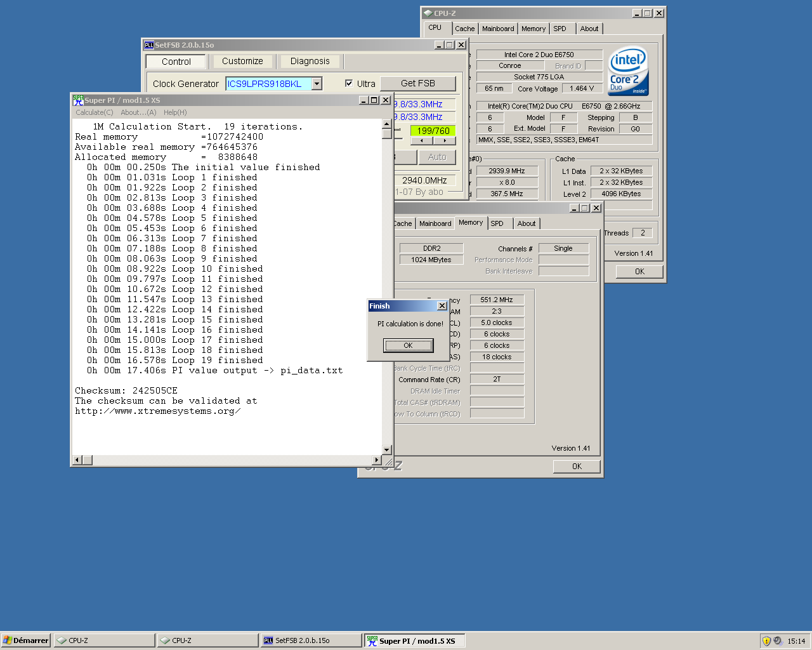Click the 4096 KBytes Level 2 cache field
The width and height of the screenshot is (812, 650).
[x=621, y=194]
